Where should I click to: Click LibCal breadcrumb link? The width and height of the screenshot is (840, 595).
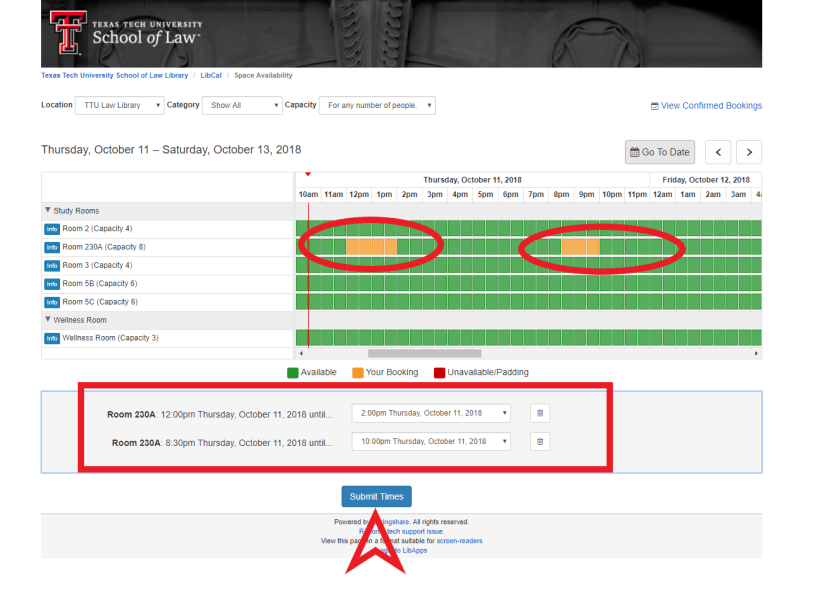tap(211, 75)
